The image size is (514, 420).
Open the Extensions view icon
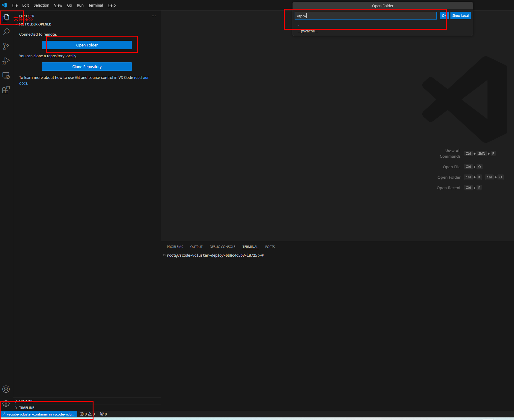pos(6,90)
